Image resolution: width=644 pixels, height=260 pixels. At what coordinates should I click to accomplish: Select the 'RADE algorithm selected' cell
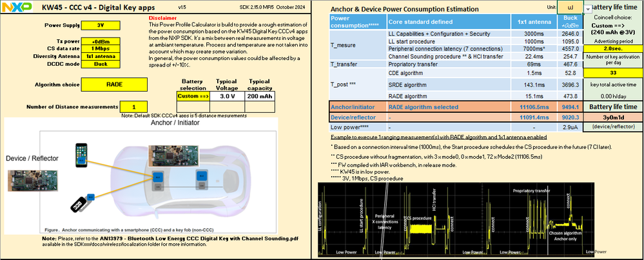[x=449, y=107]
